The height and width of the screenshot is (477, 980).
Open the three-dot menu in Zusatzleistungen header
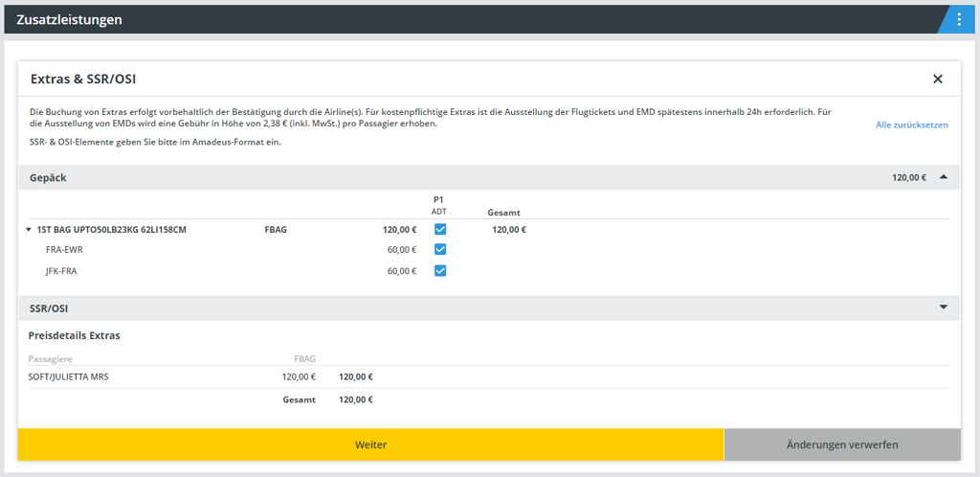point(958,19)
